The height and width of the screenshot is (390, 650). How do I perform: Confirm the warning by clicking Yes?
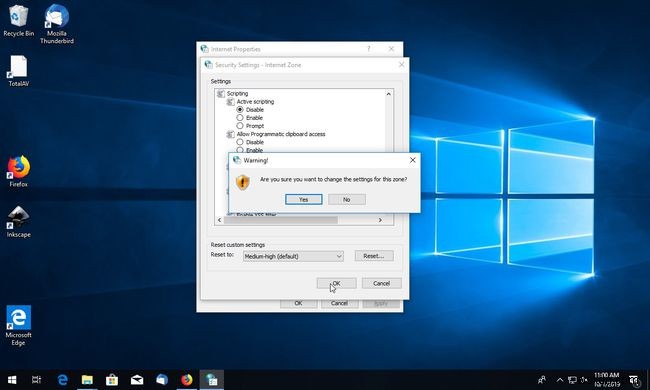(x=303, y=199)
